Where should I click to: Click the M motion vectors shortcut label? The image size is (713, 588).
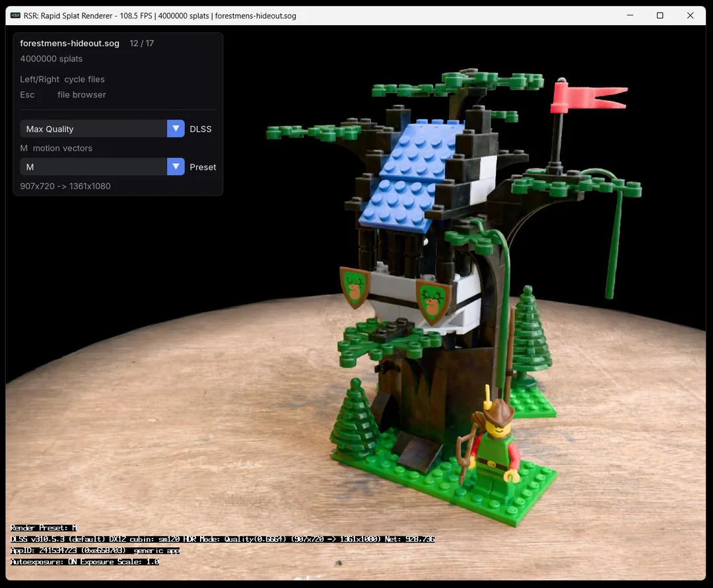click(57, 148)
